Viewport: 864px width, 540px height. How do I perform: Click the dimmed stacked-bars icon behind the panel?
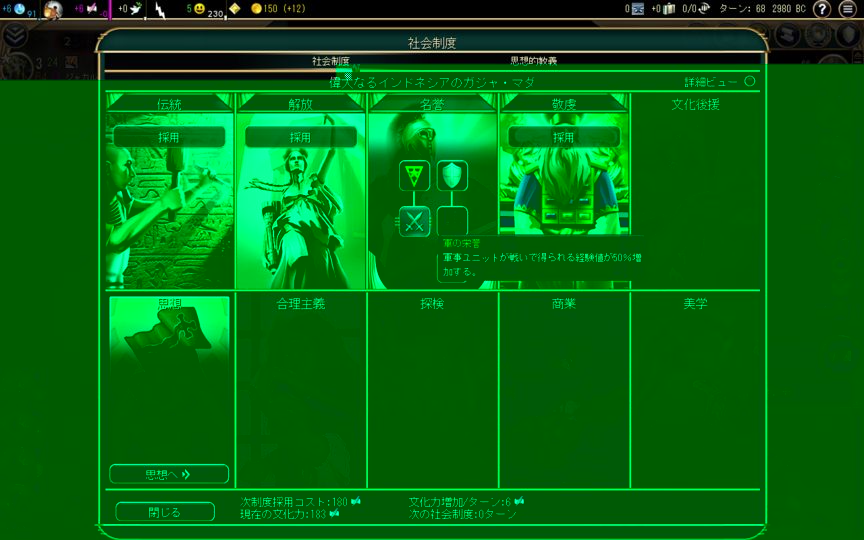789,35
